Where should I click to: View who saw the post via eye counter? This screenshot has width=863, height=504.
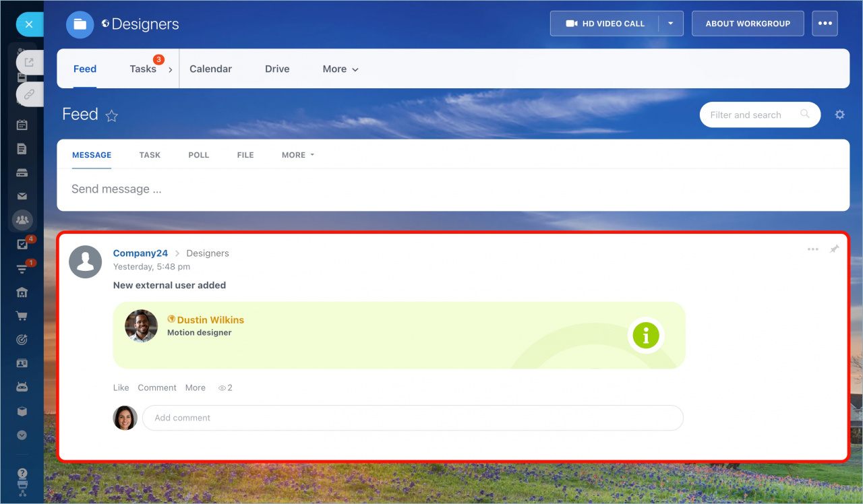pos(225,388)
